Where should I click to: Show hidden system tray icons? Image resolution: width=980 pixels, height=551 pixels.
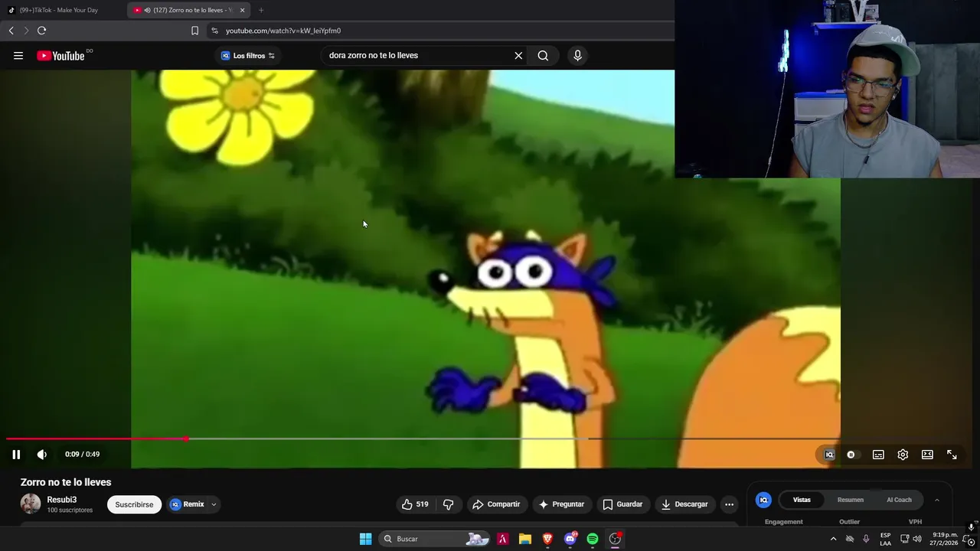[833, 539]
